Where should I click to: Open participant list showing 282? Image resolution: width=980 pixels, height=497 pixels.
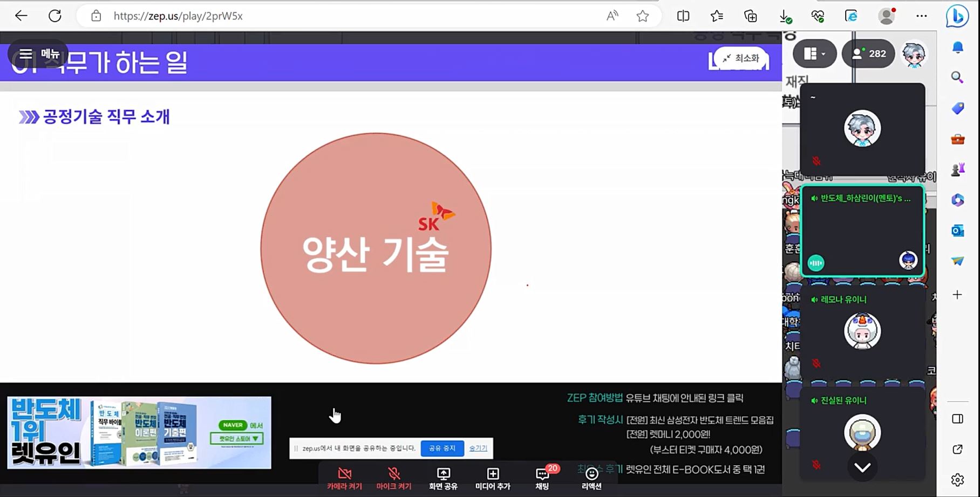click(868, 54)
